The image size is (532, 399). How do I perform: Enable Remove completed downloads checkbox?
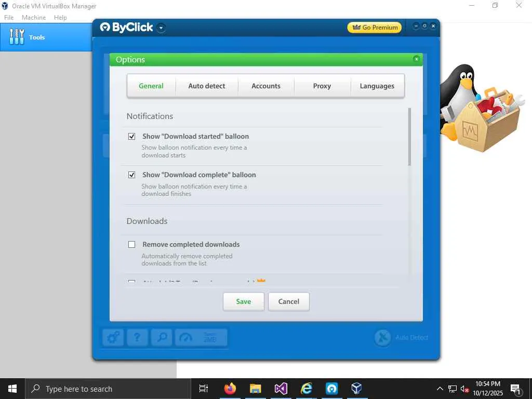click(131, 244)
